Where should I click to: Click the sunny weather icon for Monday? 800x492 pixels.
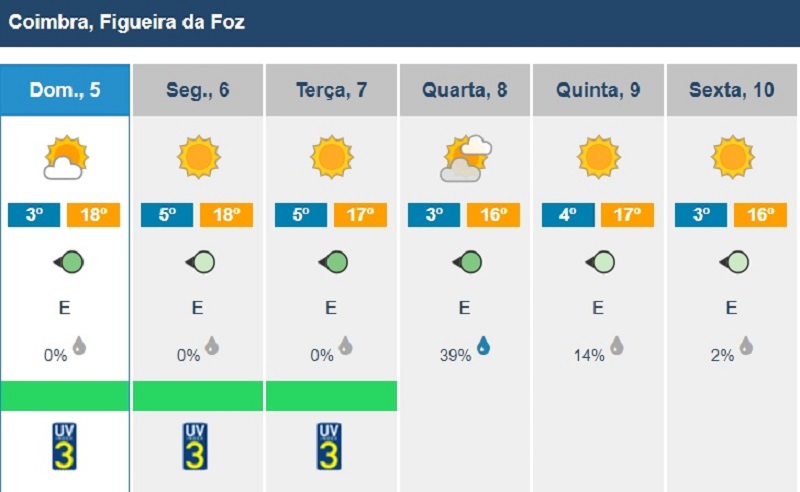[x=199, y=157]
